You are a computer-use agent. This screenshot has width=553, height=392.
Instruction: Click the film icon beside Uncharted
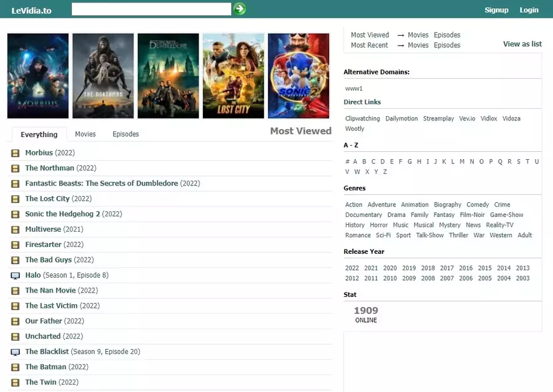(15, 337)
